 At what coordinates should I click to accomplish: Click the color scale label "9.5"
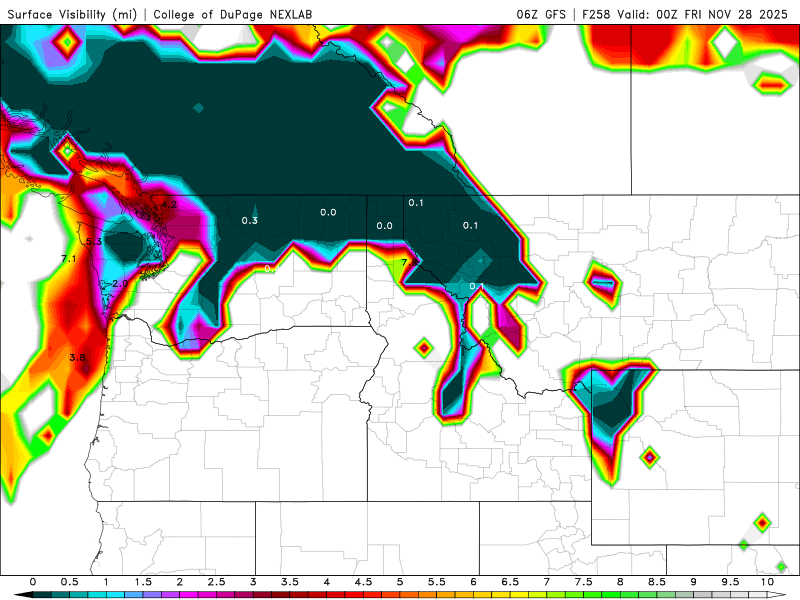[731, 582]
